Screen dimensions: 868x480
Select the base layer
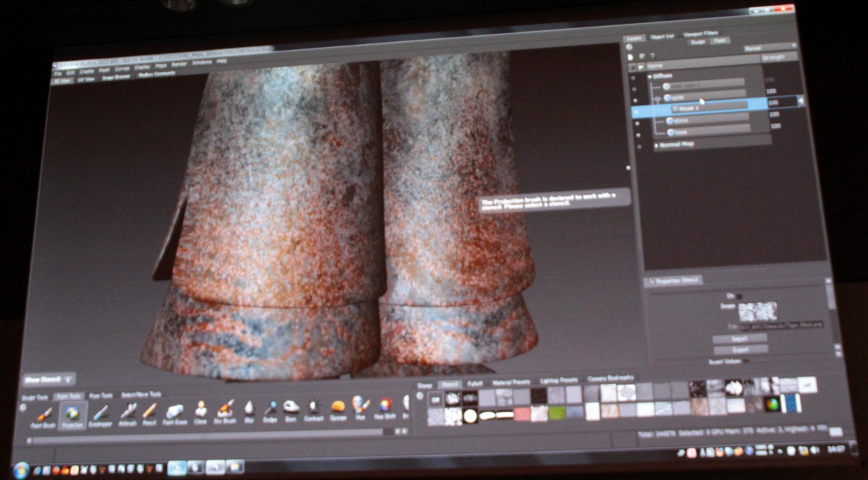(x=709, y=133)
